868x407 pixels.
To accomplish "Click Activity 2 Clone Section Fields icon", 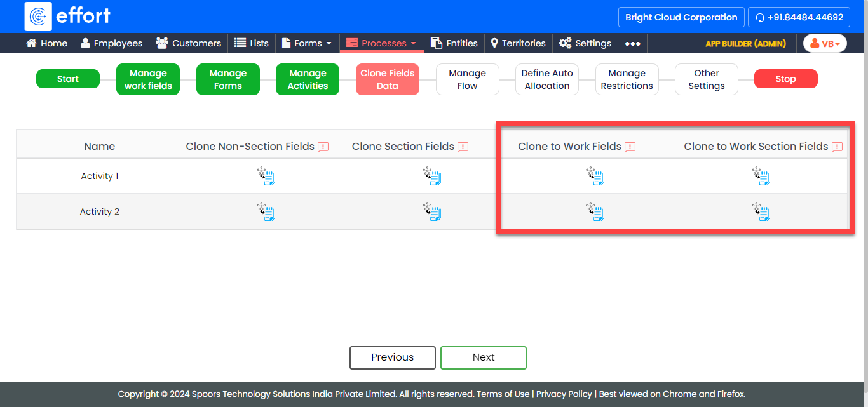I will click(x=431, y=212).
